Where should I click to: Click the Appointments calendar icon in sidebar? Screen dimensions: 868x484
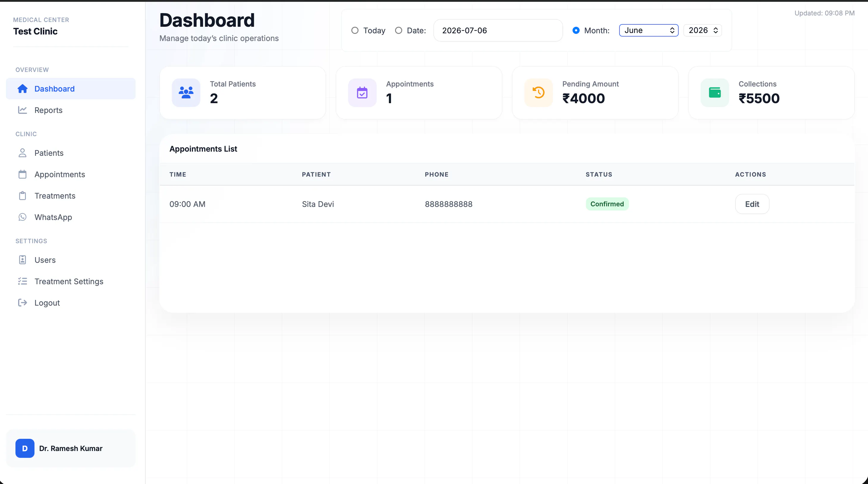[23, 174]
